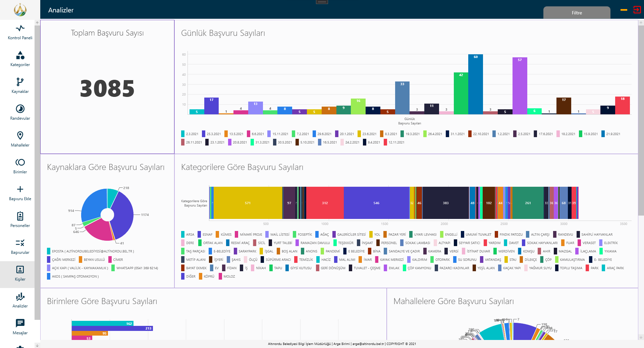
Task: Open the Başvurular menu item
Action: click(x=20, y=247)
